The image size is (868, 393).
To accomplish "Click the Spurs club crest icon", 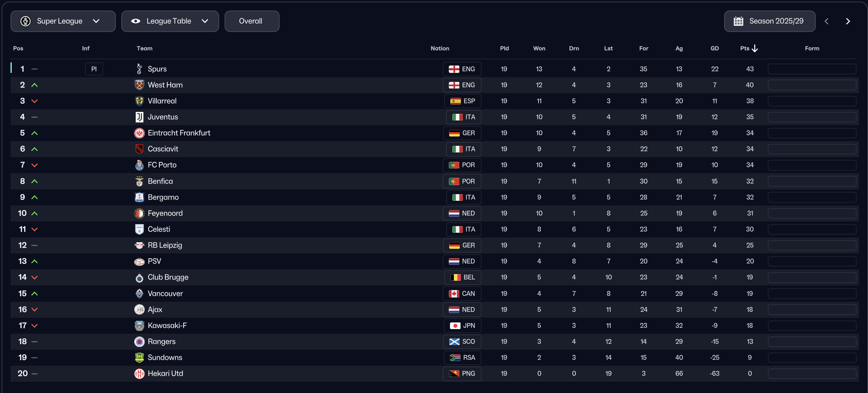I will click(139, 69).
